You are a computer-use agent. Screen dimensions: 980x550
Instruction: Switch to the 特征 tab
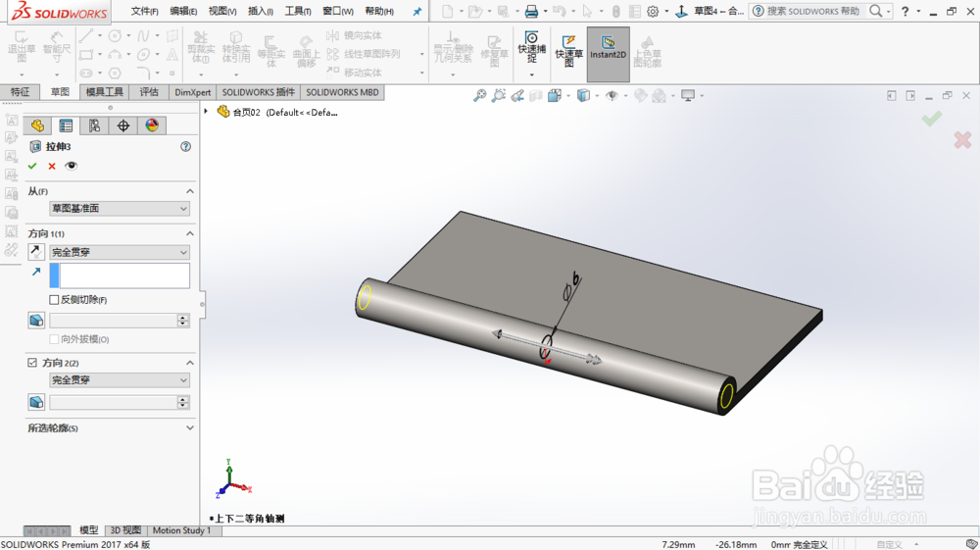(x=20, y=92)
